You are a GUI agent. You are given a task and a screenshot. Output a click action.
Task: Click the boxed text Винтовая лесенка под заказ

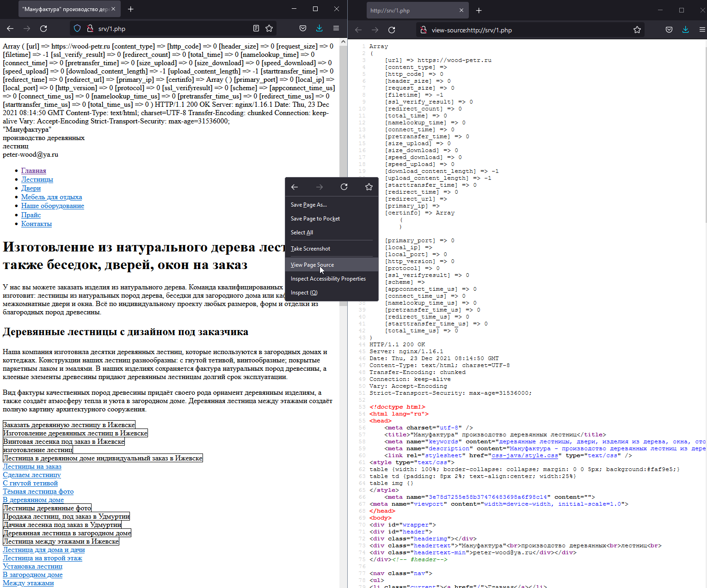64,441
